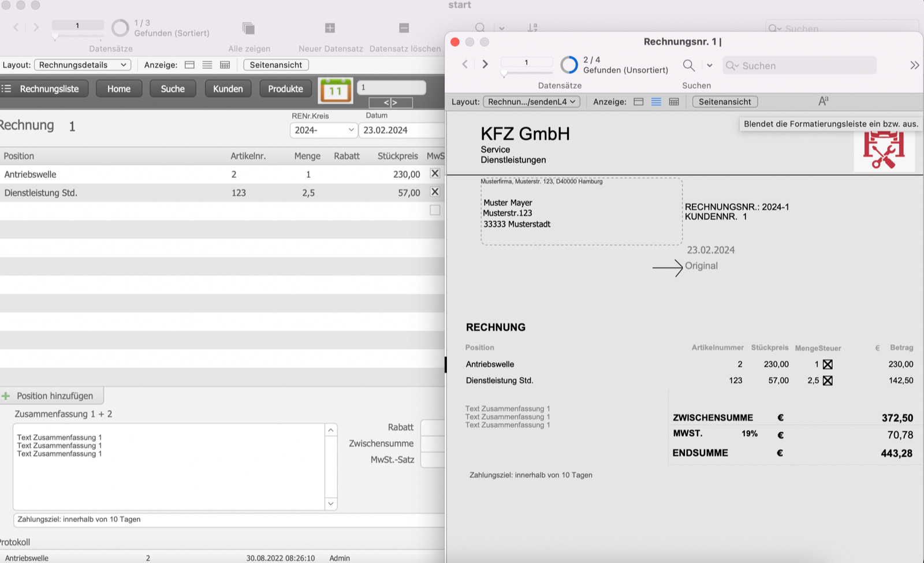Screen dimensions: 924x563
Task: Toggle Steuer checkbox for Antriebswelle in invoice preview
Action: (828, 364)
